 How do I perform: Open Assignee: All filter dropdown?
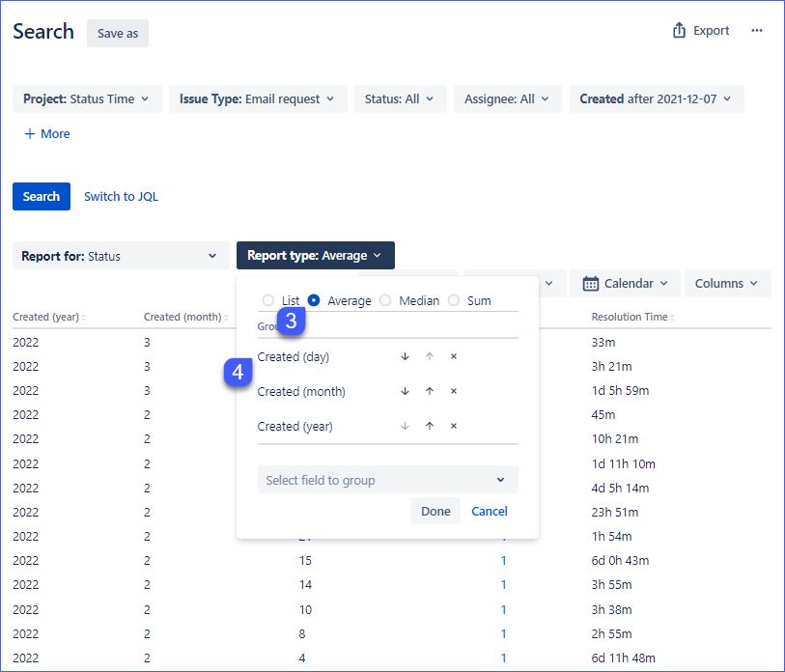tap(507, 99)
